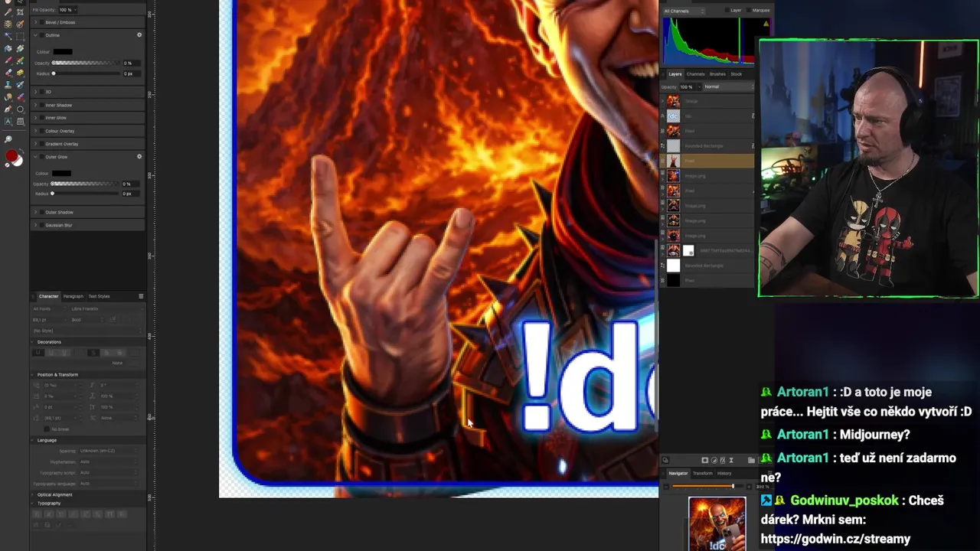The image size is (980, 551).
Task: Tick the No break checkbox
Action: (x=47, y=429)
